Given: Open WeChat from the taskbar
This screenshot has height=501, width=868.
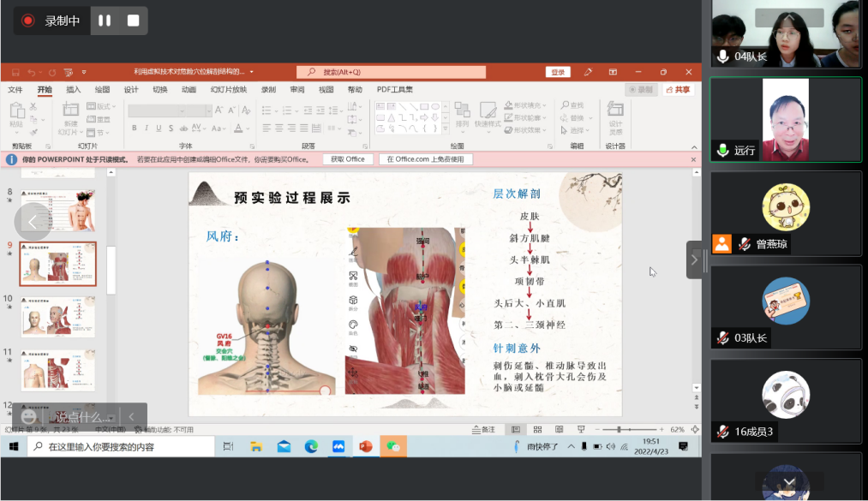Looking at the screenshot, I should [393, 446].
